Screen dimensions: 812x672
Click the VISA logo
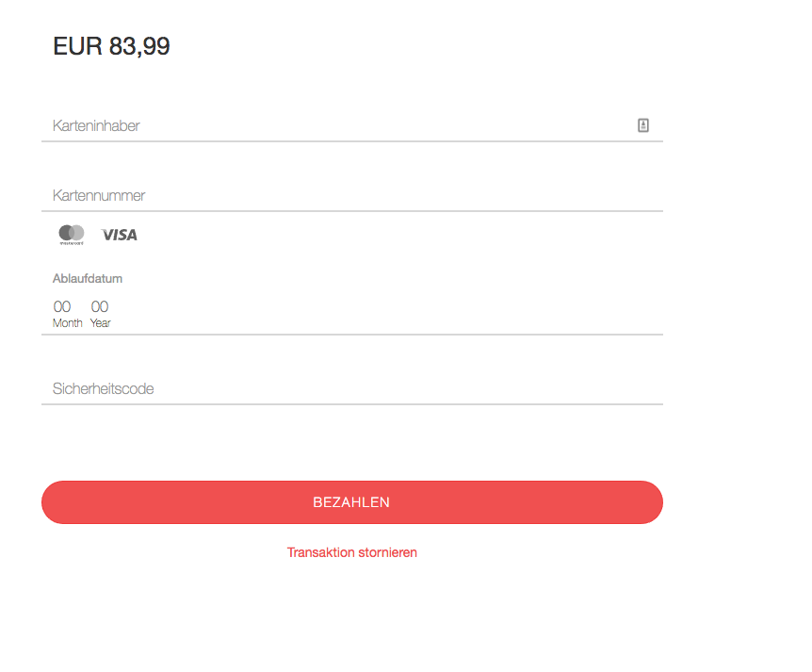click(x=119, y=235)
